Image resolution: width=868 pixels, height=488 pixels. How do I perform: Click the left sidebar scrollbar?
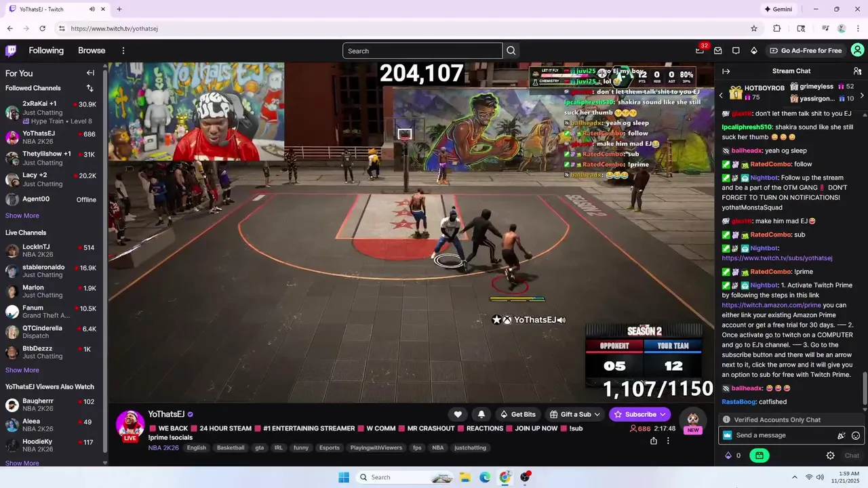coord(105,260)
